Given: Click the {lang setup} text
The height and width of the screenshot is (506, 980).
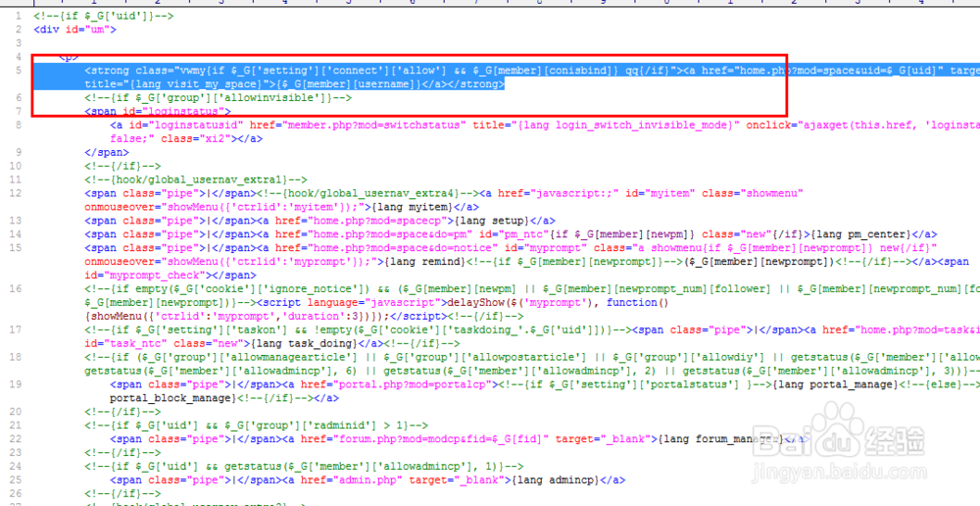Looking at the screenshot, I should pyautogui.click(x=492, y=221).
